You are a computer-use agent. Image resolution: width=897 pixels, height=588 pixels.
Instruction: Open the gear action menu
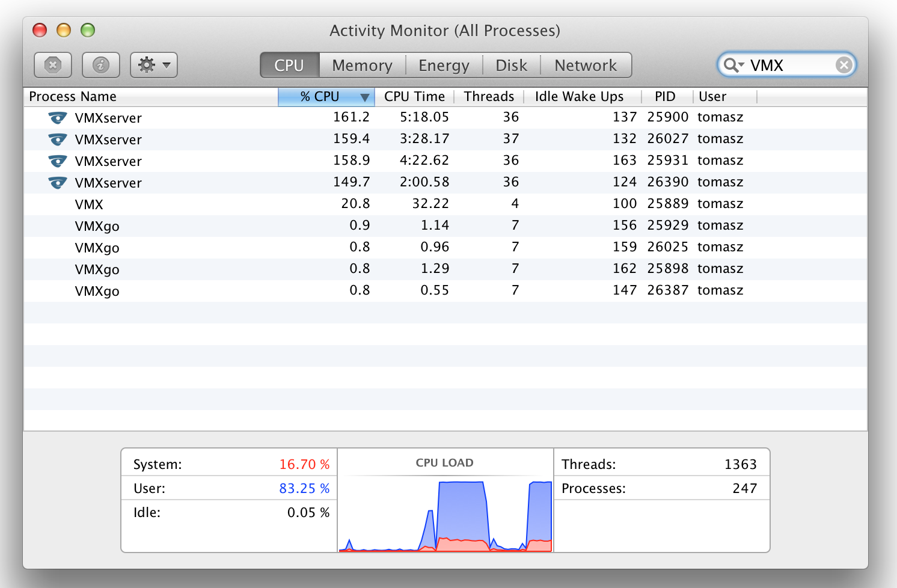154,65
